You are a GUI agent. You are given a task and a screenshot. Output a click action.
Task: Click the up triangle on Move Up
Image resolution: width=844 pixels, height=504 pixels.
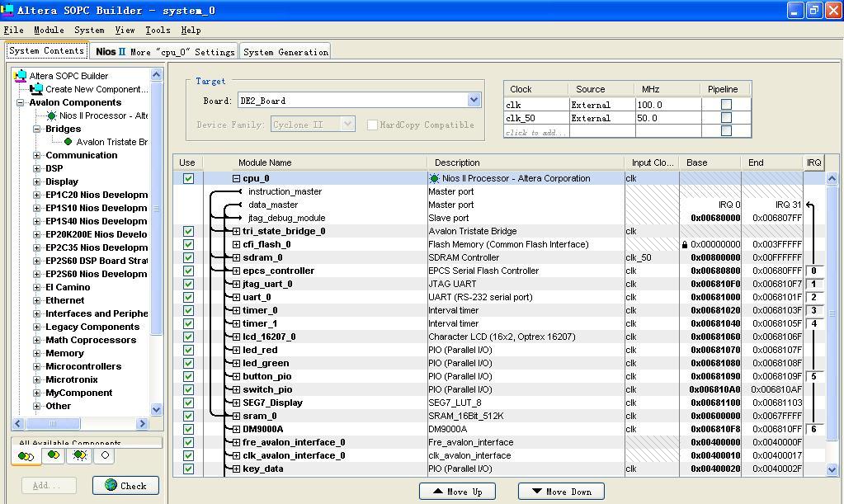point(438,491)
